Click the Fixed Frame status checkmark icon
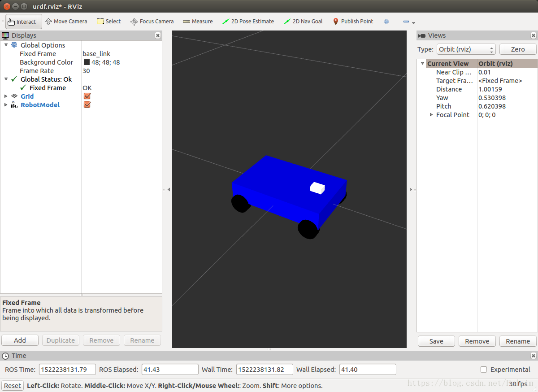 pos(23,87)
